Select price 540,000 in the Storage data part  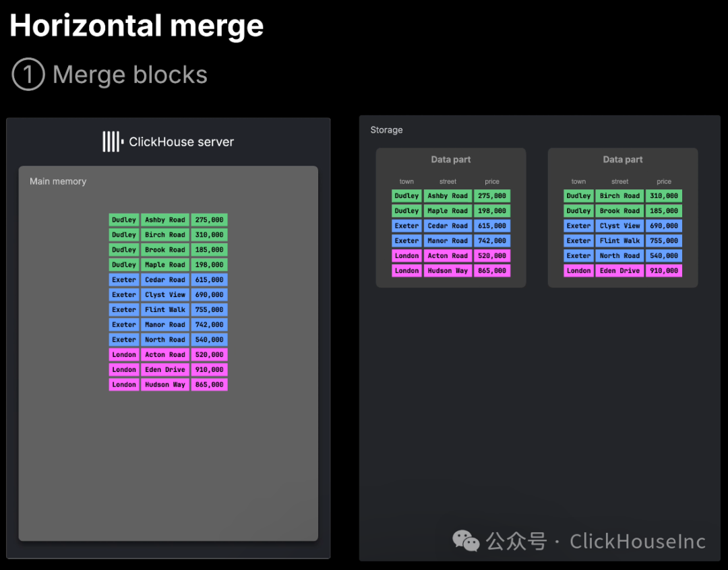click(664, 256)
